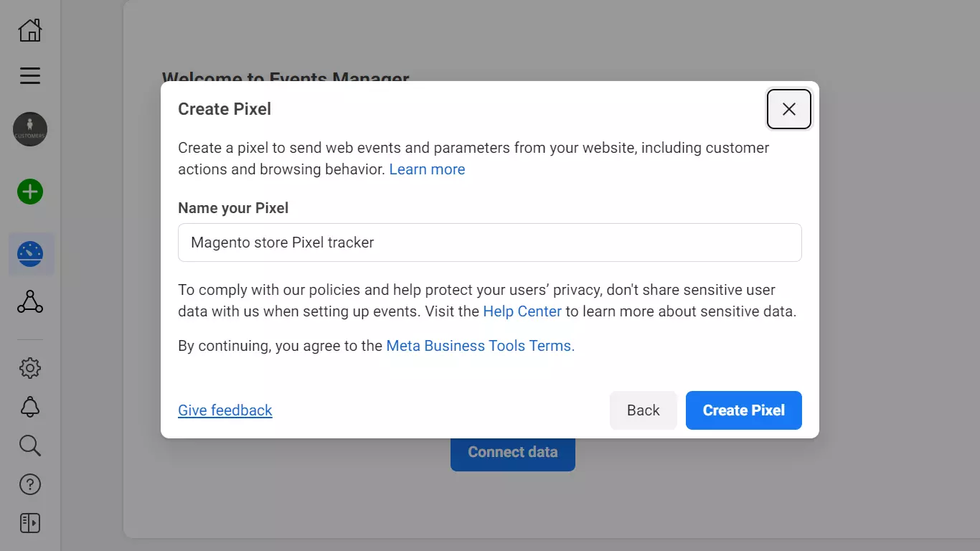Select the highlighted blue data sources icon

point(30,254)
